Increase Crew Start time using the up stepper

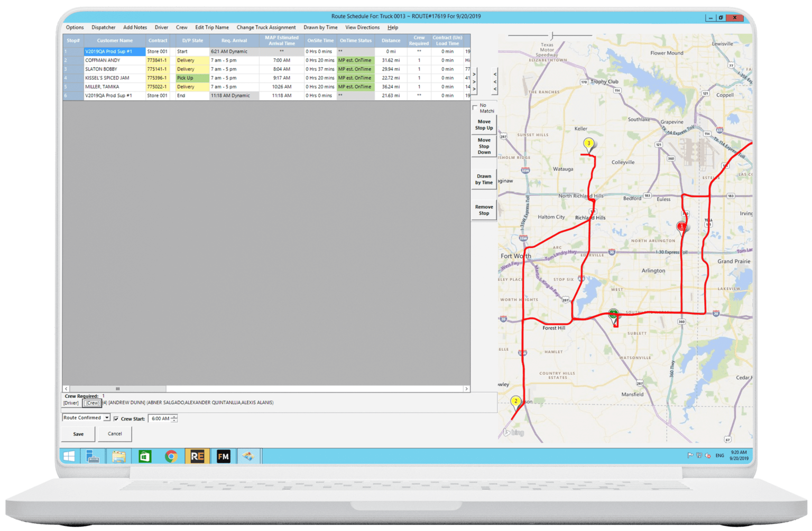click(175, 416)
